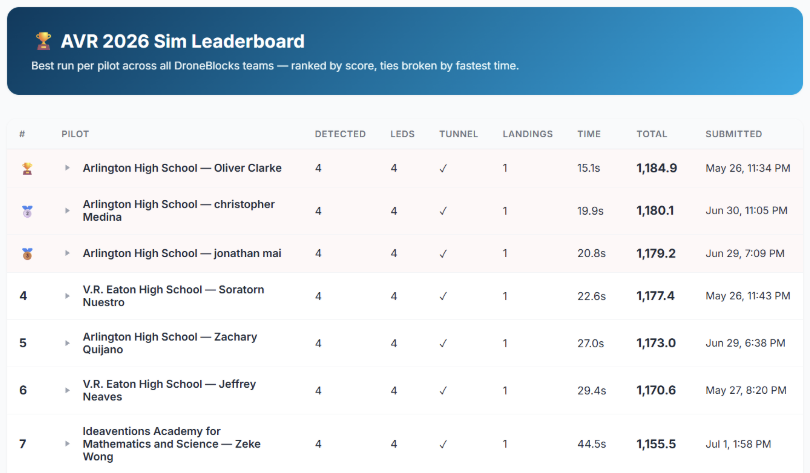Image resolution: width=810 pixels, height=473 pixels.
Task: Select Arlington High School — Oliver Clarke
Action: click(182, 168)
